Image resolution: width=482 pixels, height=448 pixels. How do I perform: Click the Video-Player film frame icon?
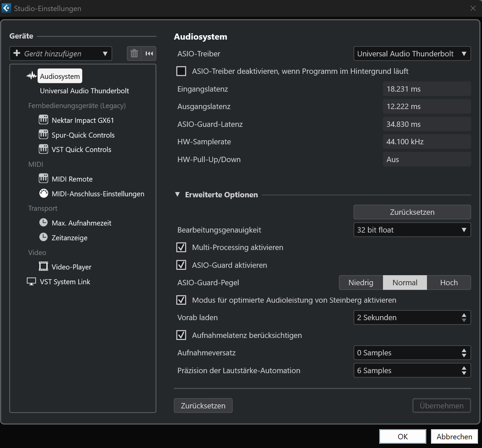coord(43,266)
